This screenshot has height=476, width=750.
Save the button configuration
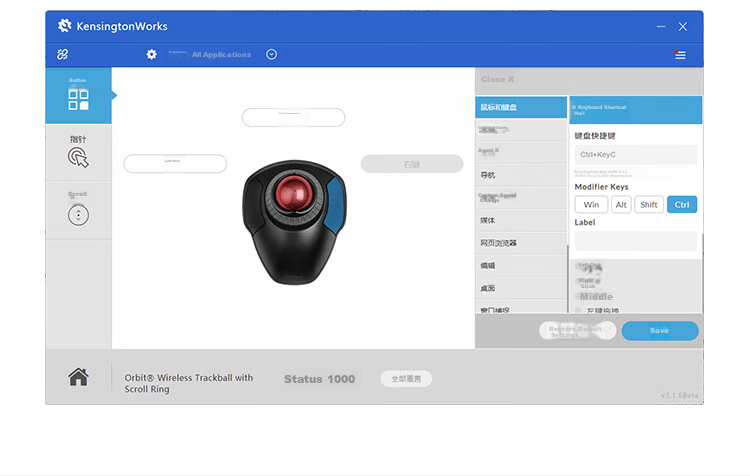coord(660,331)
